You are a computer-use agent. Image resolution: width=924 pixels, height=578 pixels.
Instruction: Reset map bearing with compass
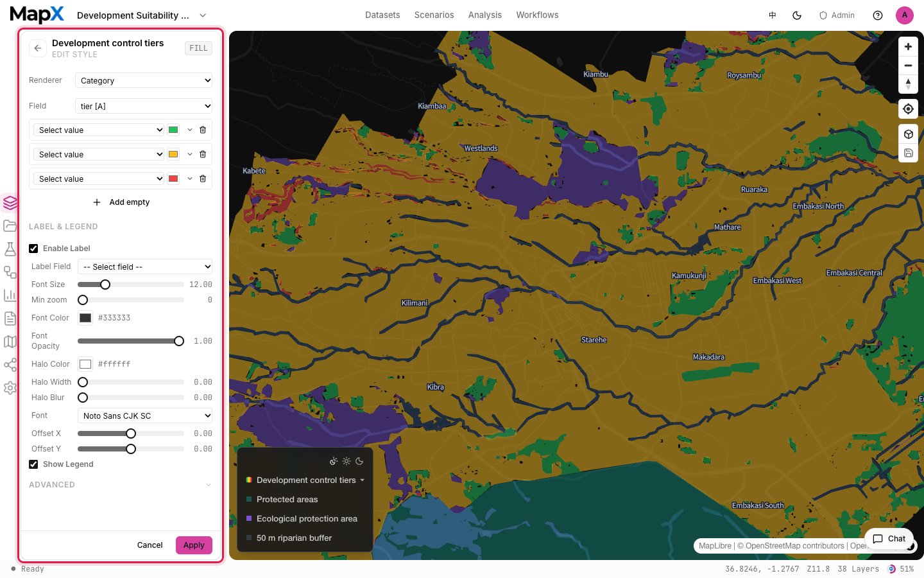pos(908,84)
